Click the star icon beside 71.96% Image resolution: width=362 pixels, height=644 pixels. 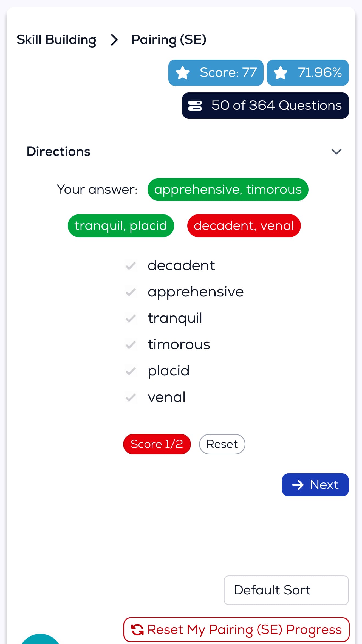point(281,73)
